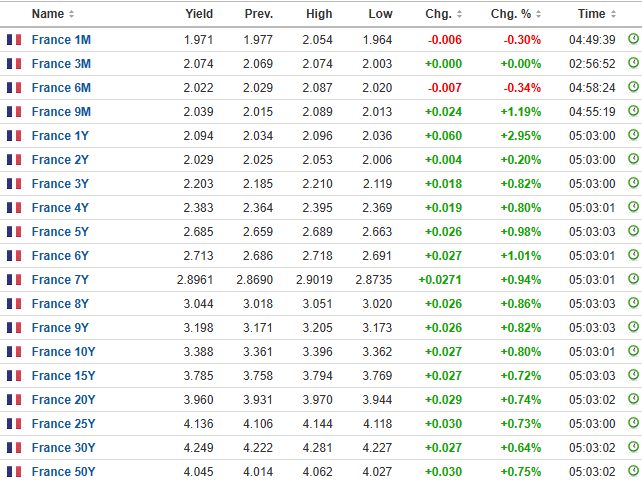The height and width of the screenshot is (480, 642).
Task: Sort the table by Chg. column
Action: point(444,14)
